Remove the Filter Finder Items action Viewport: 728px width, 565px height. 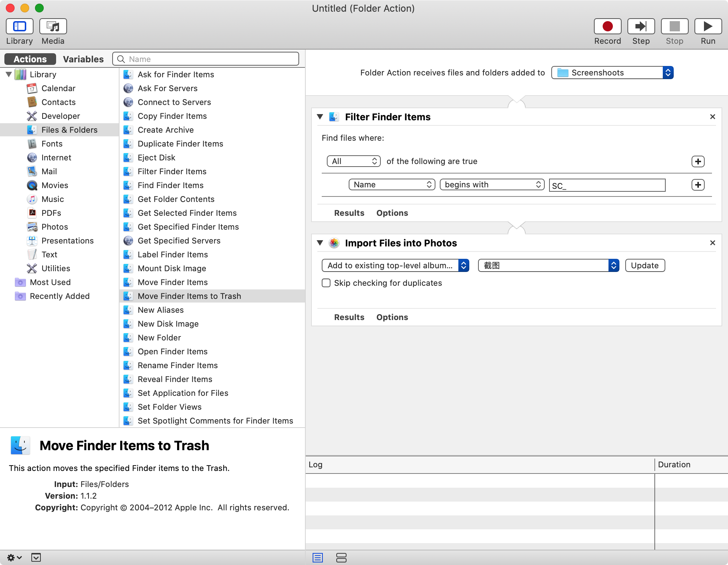(713, 117)
